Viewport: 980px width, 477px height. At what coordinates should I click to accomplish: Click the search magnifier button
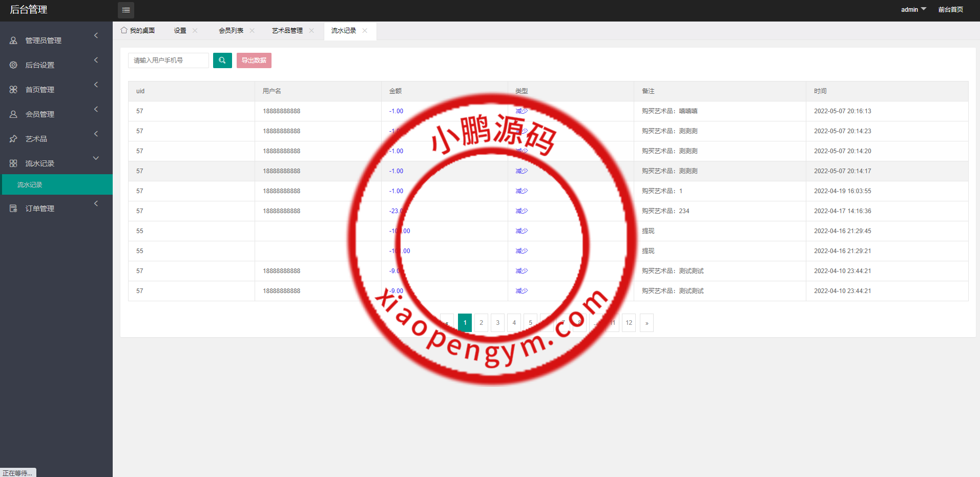[x=222, y=60]
